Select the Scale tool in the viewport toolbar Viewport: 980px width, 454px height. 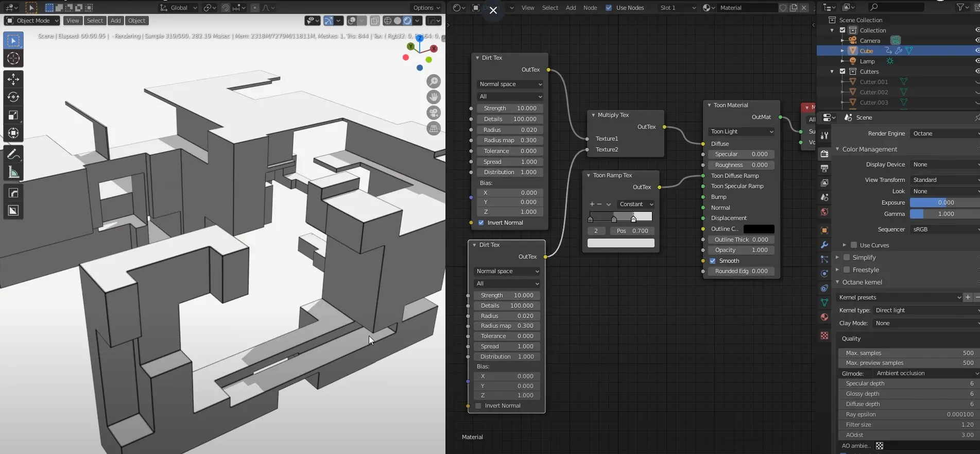pyautogui.click(x=13, y=115)
